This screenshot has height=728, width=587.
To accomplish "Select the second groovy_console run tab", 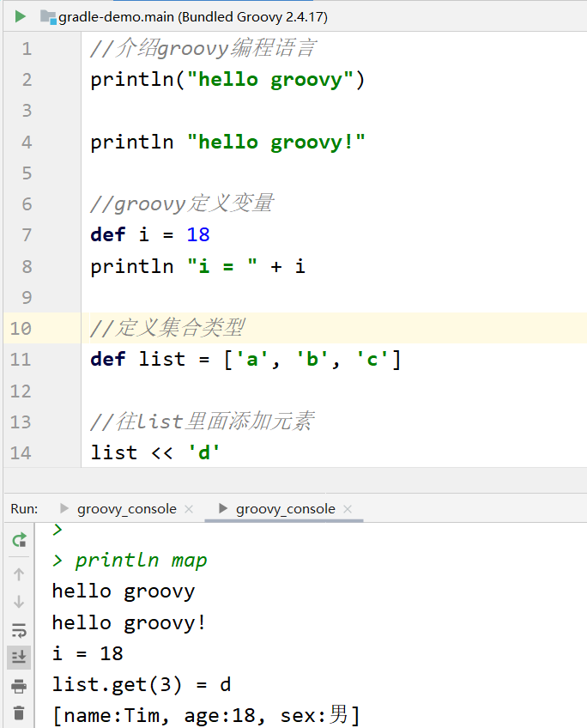I will pyautogui.click(x=285, y=509).
